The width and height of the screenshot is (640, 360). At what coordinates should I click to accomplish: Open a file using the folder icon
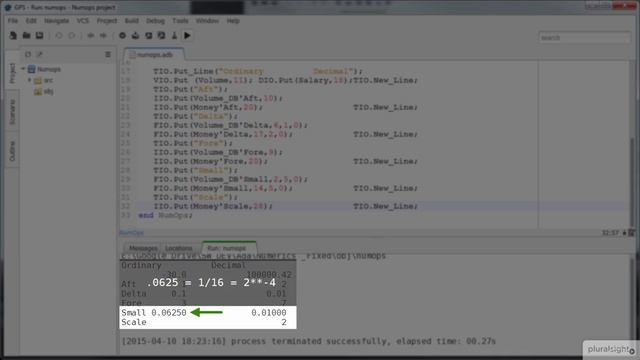point(26,36)
